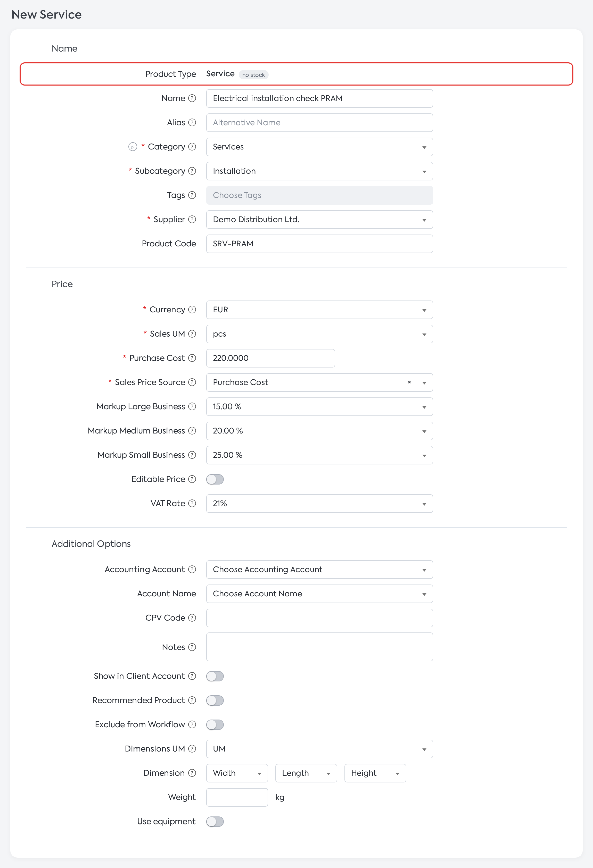593x868 pixels.
Task: Enable Exclude from Workflow switch
Action: [215, 725]
